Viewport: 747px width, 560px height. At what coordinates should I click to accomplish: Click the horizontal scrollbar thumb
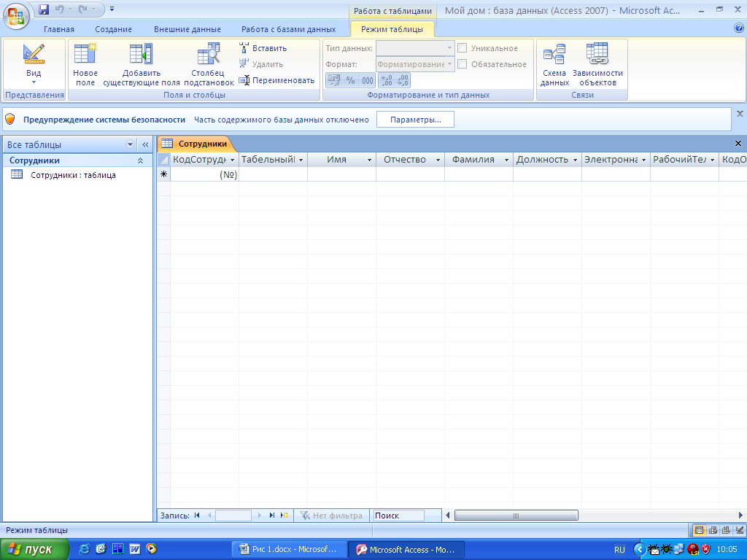[516, 516]
